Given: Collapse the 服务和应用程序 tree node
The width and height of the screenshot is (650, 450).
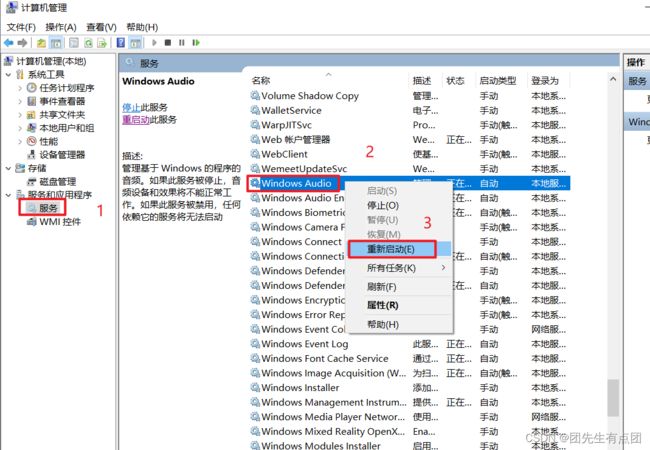Looking at the screenshot, I should pyautogui.click(x=9, y=195).
